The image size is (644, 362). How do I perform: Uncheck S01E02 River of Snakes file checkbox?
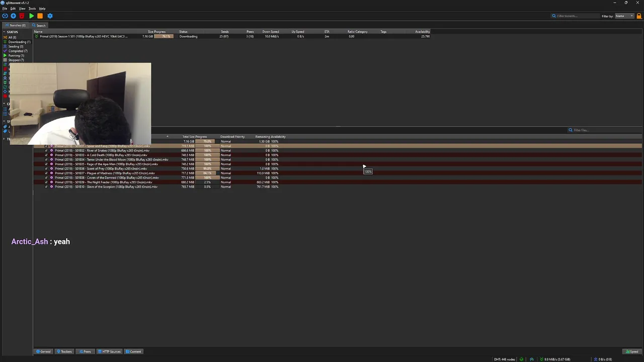pyautogui.click(x=46, y=151)
